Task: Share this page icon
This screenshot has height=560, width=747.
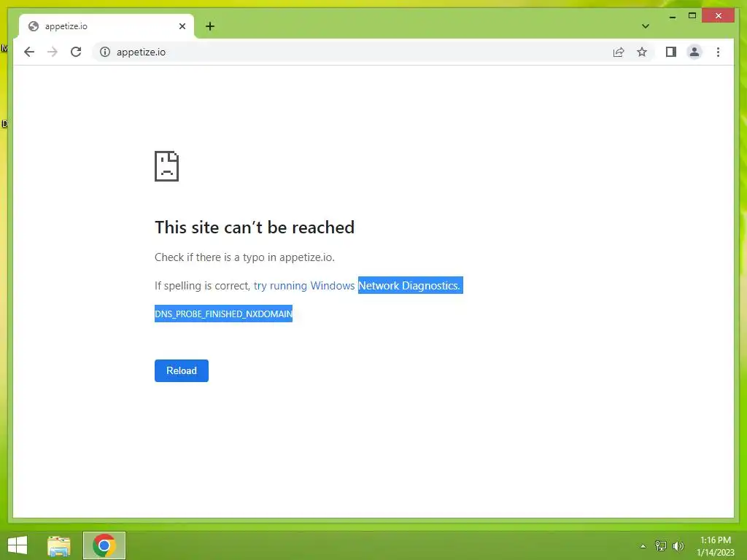Action: click(x=619, y=52)
